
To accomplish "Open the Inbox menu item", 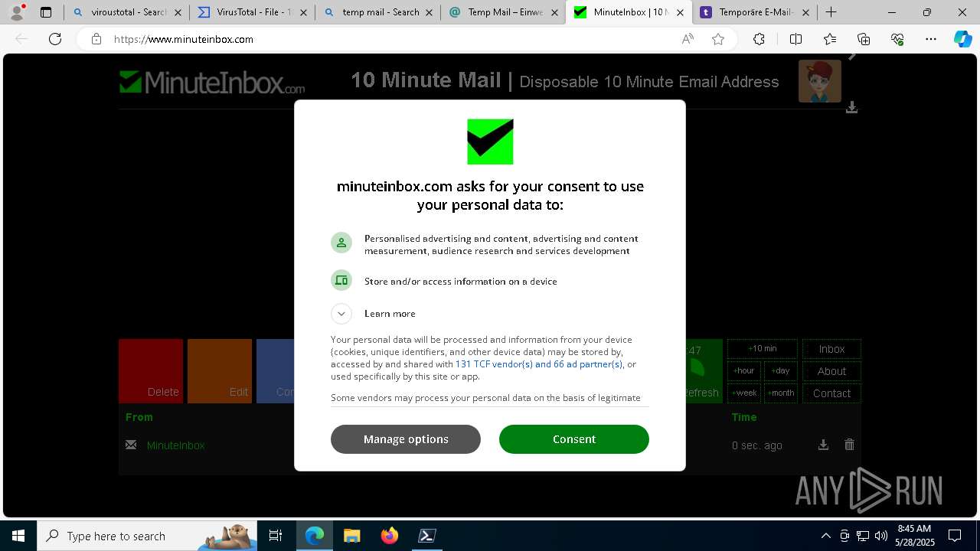I will 831,349.
